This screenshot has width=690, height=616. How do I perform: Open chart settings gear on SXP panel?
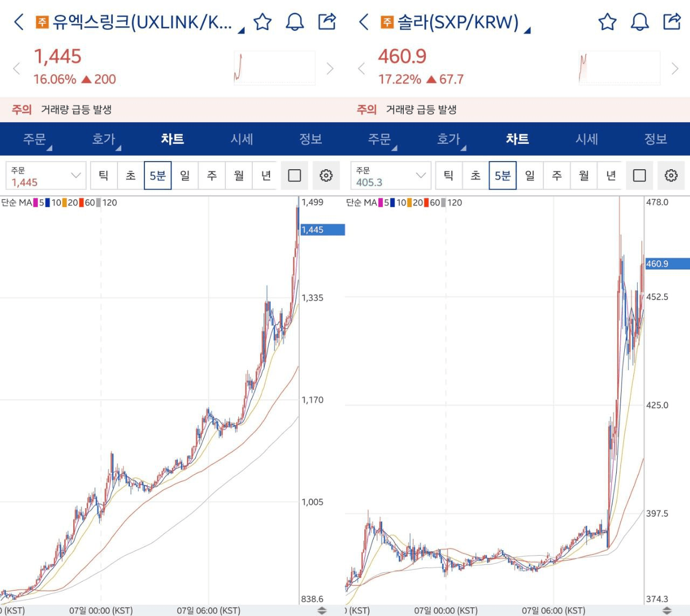671,176
